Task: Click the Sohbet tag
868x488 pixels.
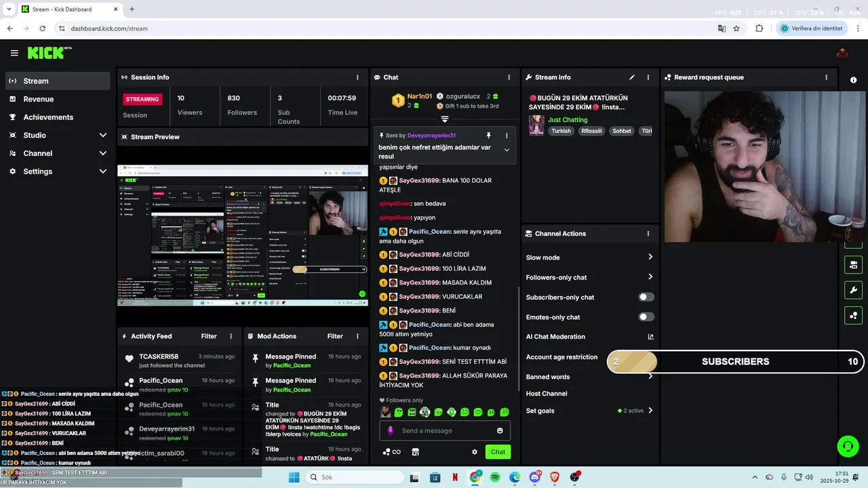Action: 622,131
